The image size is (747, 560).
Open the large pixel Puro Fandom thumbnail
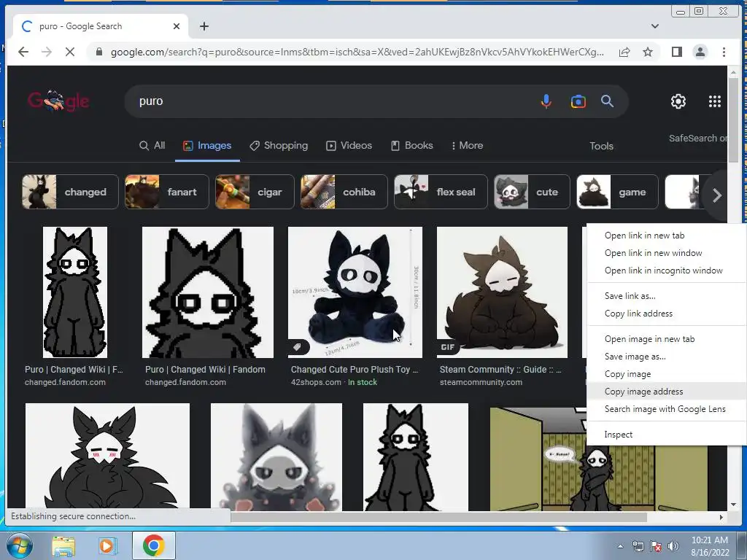208,292
